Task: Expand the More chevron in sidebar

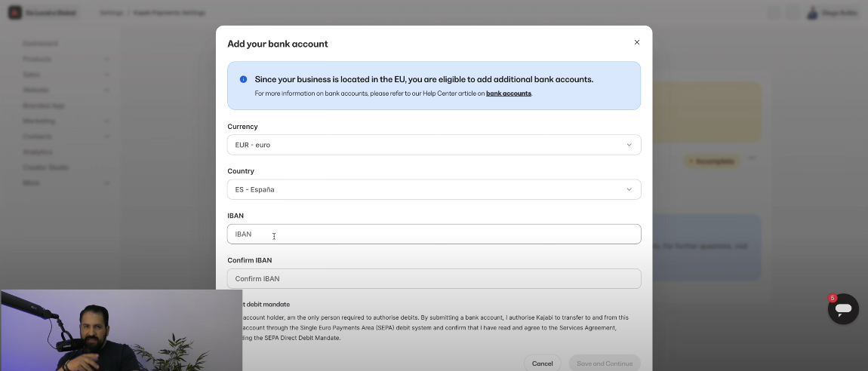Action: (x=107, y=183)
